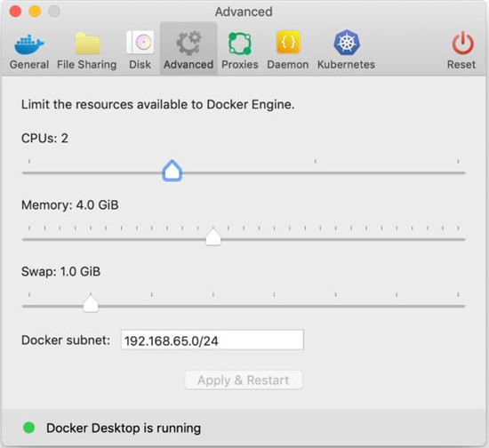489x448 pixels.
Task: Click the Reset power icon
Action: (x=463, y=43)
